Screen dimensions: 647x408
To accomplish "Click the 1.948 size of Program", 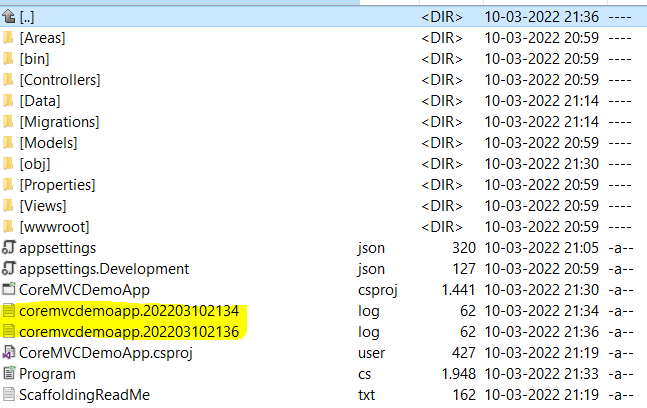I will click(458, 374).
